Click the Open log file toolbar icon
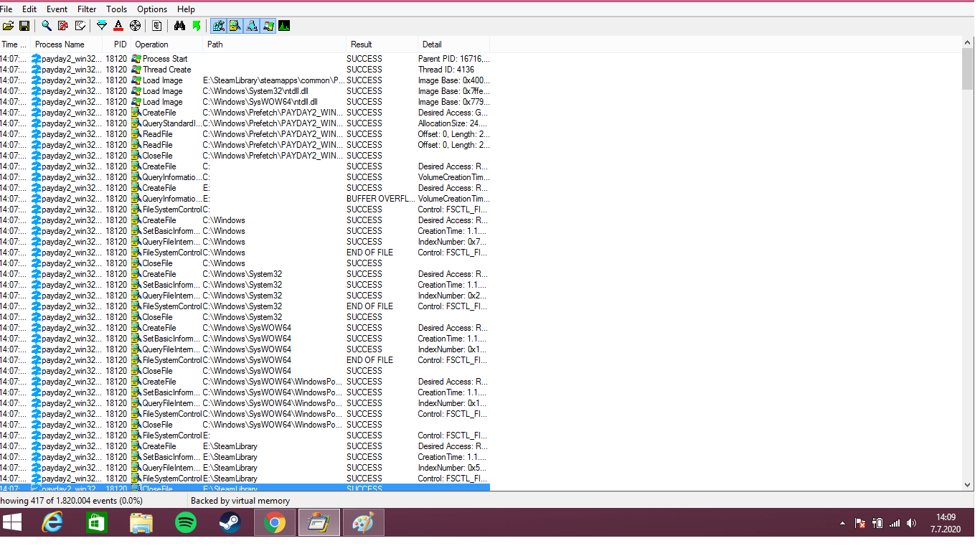This screenshot has height=551, width=980. [x=9, y=26]
